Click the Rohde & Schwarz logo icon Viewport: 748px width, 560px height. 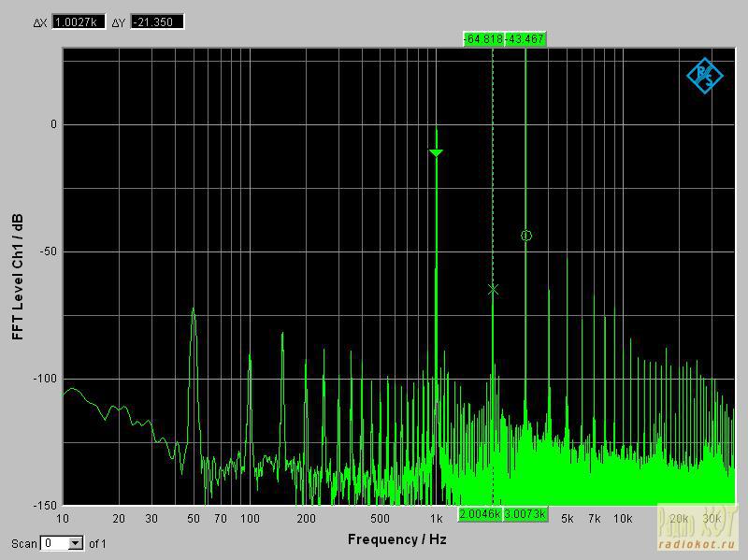pos(705,76)
